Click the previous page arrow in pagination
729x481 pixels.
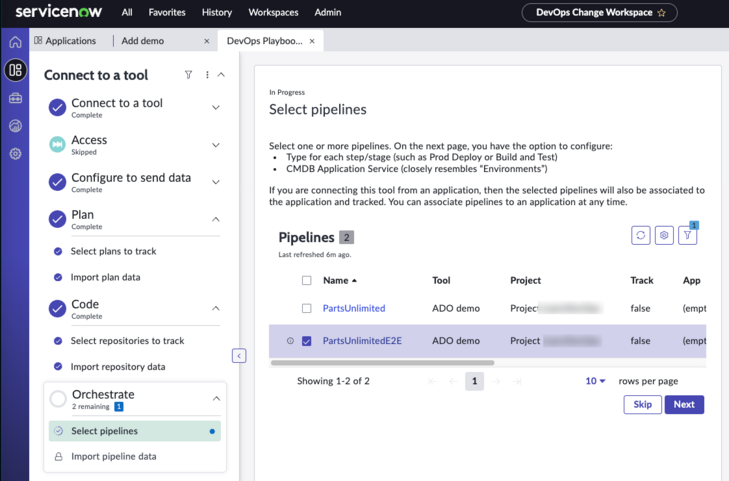click(453, 382)
